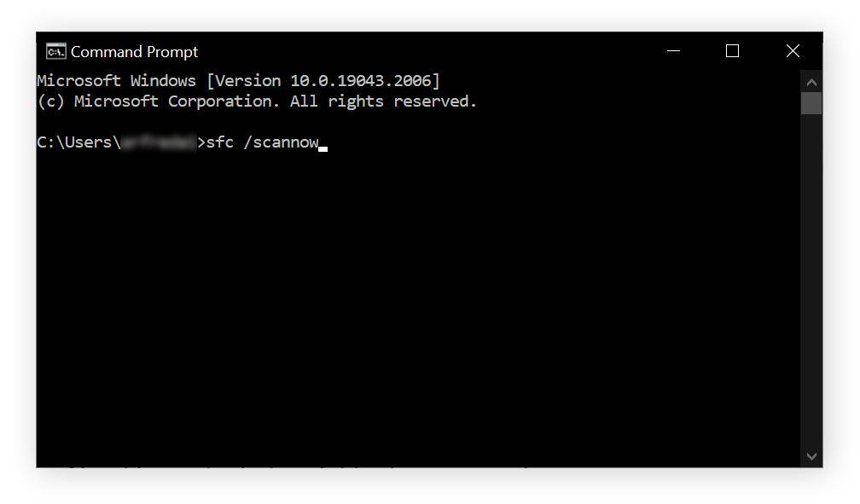Open the Command Prompt system menu icon

tap(55, 51)
